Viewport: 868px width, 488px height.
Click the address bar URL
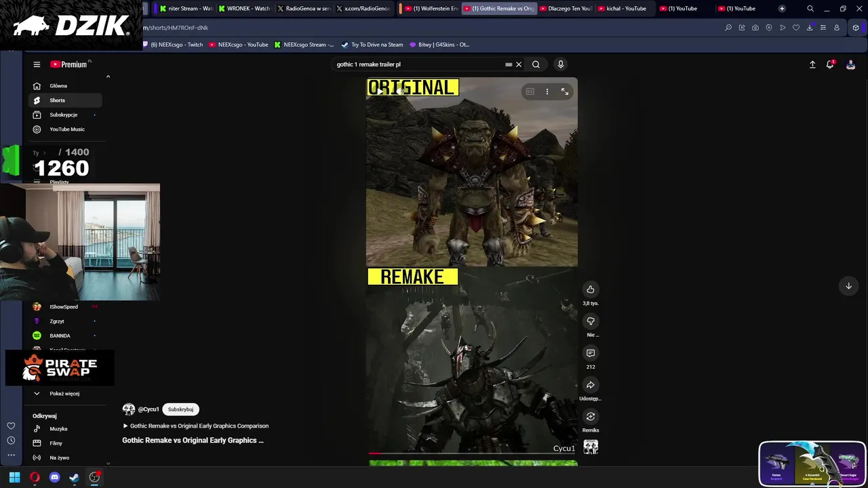(176, 28)
